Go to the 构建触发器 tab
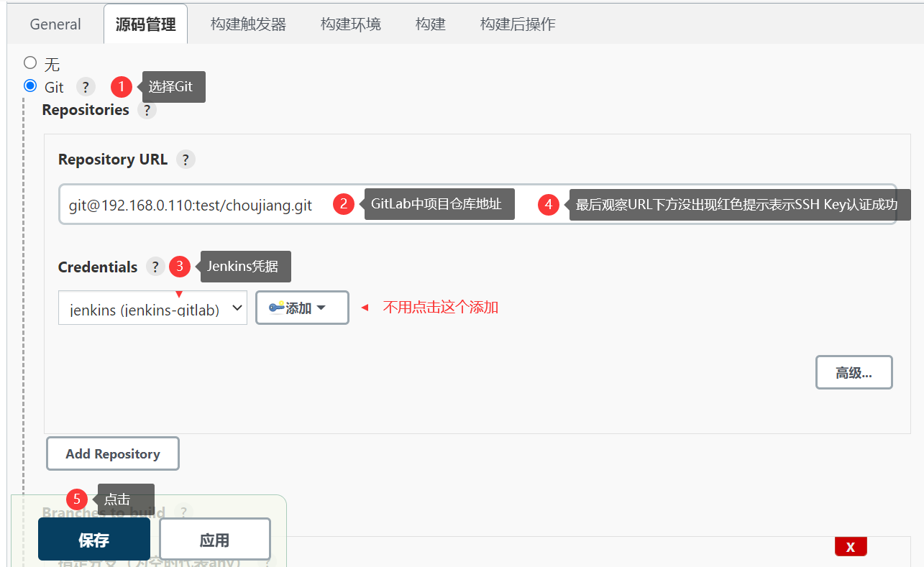Image resolution: width=924 pixels, height=567 pixels. [248, 24]
